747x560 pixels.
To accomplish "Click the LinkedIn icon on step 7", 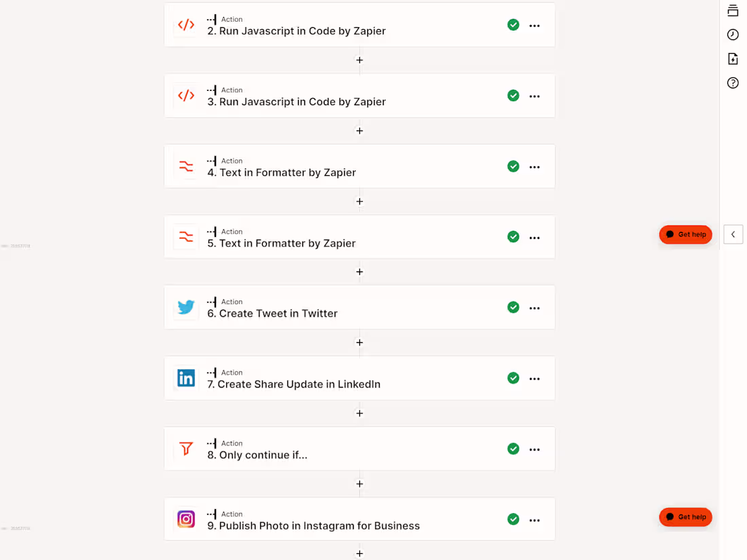I will coord(185,378).
